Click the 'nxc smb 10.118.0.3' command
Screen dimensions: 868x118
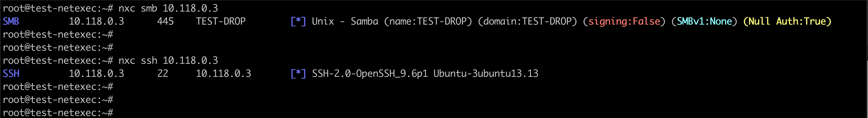[168, 8]
